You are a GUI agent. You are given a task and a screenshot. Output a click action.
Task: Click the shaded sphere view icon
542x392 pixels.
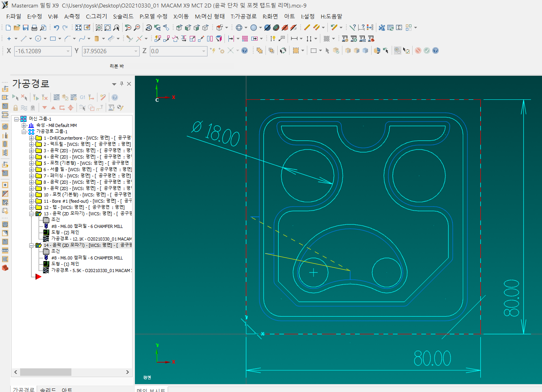(254, 28)
